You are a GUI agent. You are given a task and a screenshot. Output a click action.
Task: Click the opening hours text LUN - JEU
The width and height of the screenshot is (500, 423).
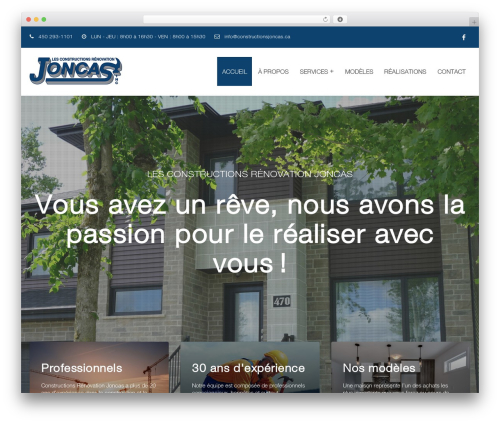(148, 37)
